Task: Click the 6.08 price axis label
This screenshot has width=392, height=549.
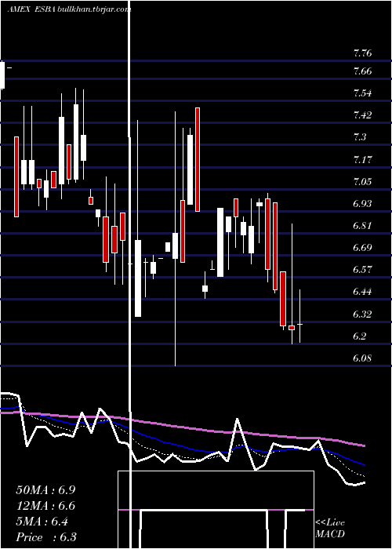Action: pyautogui.click(x=362, y=358)
